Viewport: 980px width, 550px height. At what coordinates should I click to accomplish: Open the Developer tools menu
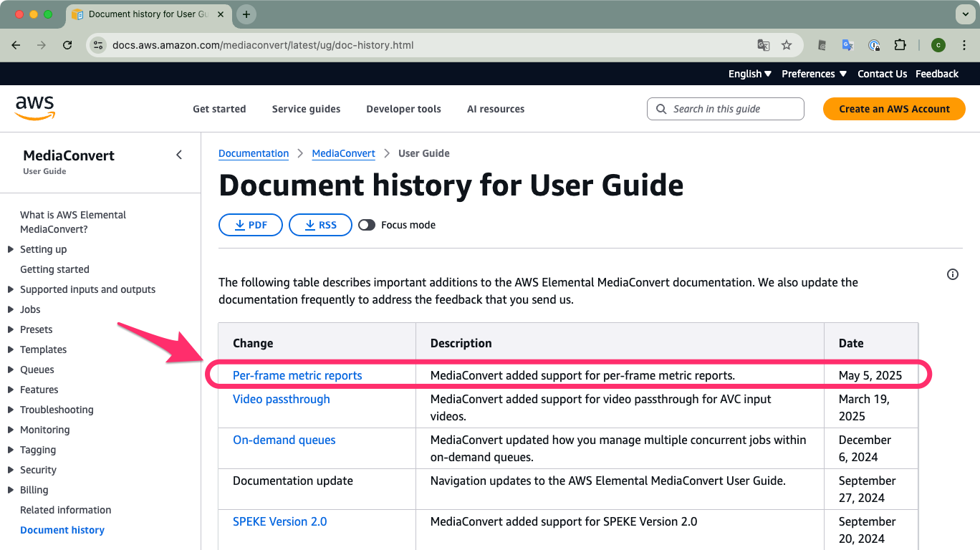point(403,109)
